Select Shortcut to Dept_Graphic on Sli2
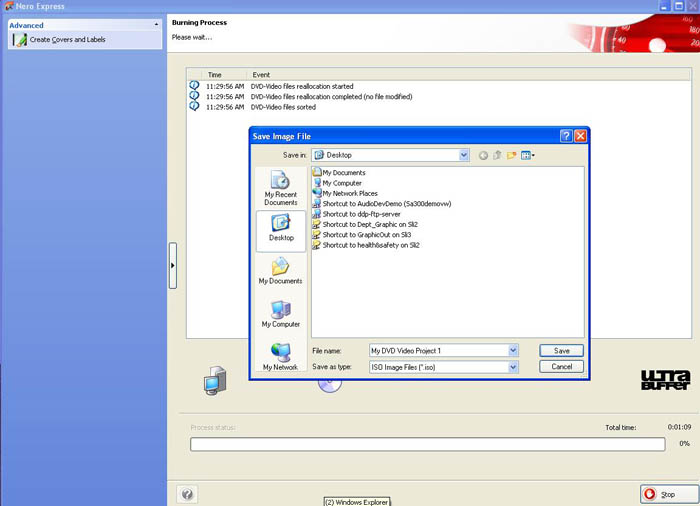This screenshot has width=700, height=506. 365,224
